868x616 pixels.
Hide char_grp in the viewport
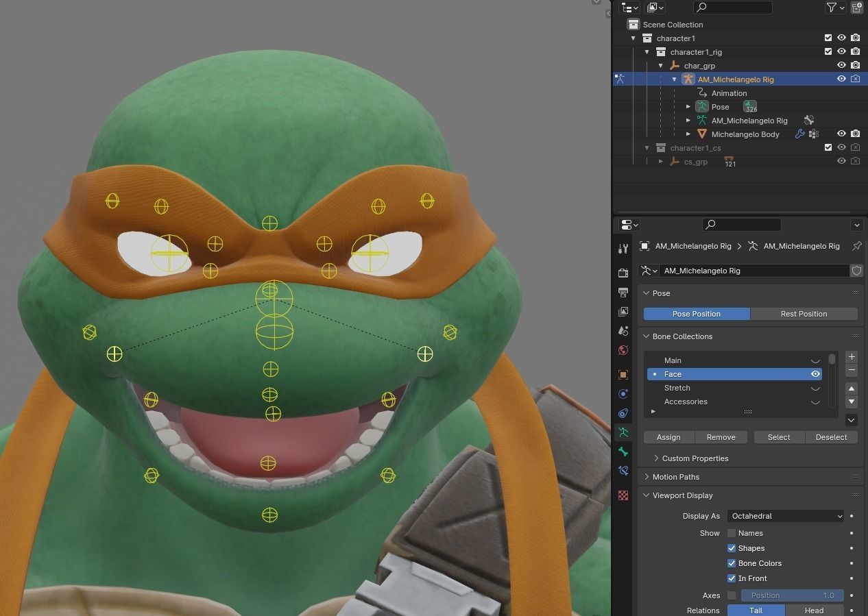pos(841,66)
